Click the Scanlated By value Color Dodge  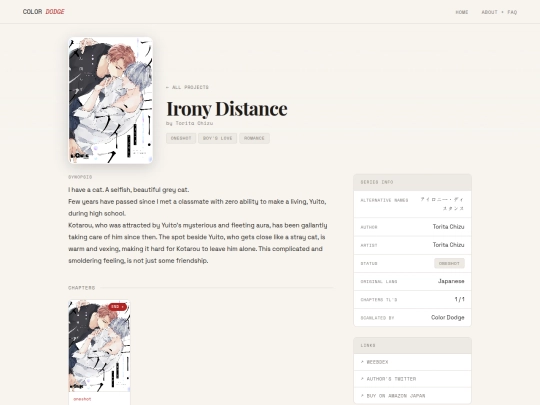[x=448, y=318]
